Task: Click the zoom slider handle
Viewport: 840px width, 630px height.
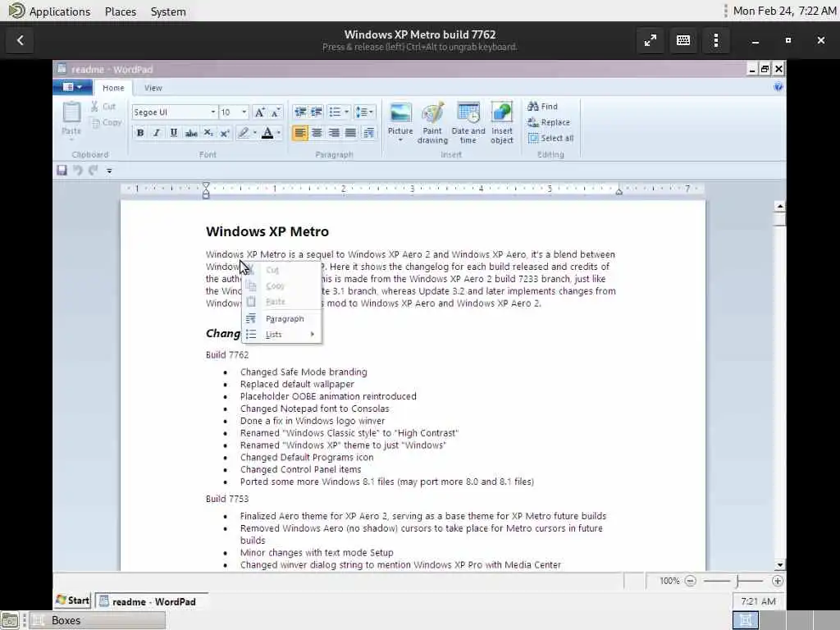Action: pyautogui.click(x=738, y=581)
